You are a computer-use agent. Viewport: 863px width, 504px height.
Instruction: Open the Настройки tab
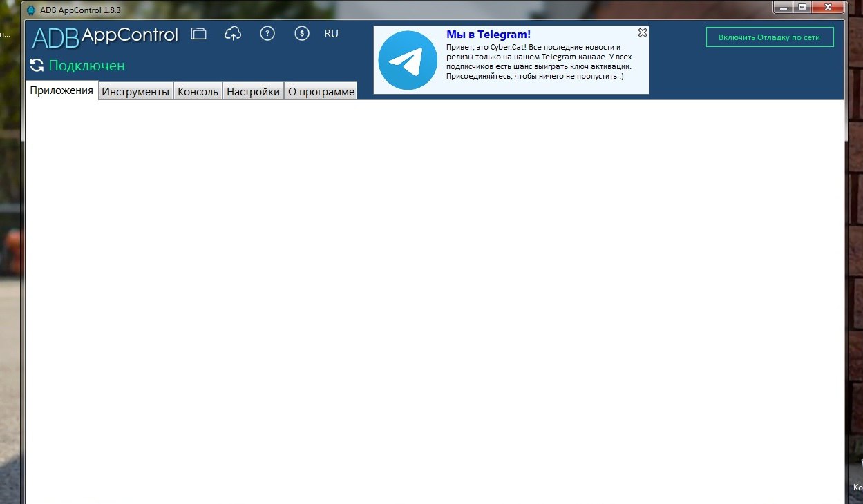coord(253,91)
